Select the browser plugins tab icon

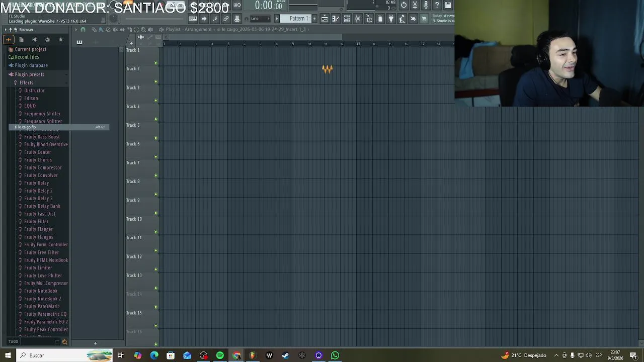pyautogui.click(x=47, y=40)
